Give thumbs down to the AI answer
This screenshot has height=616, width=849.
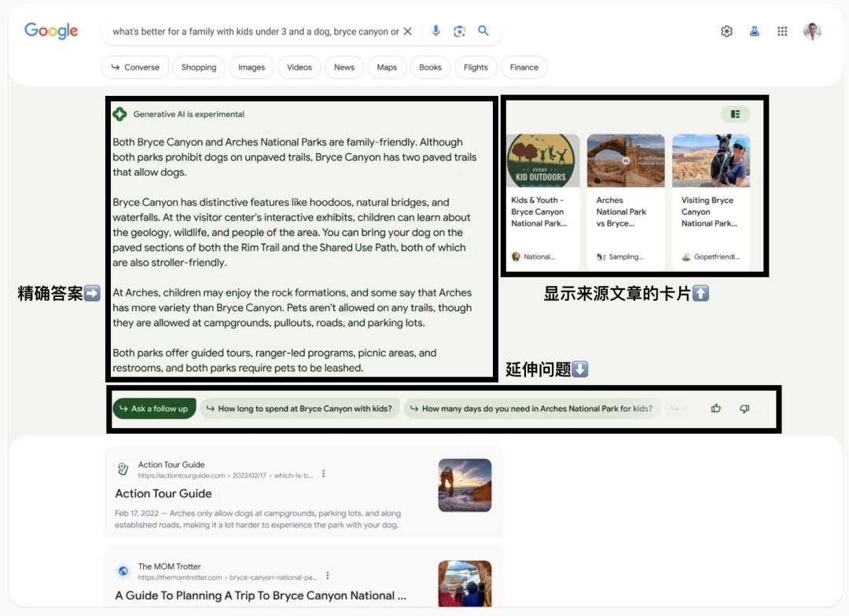coord(745,409)
